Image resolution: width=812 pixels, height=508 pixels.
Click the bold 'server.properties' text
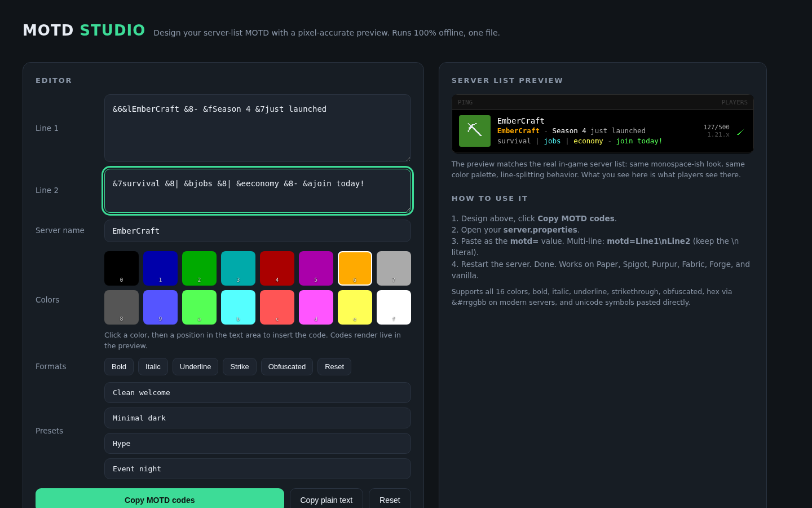(x=540, y=230)
